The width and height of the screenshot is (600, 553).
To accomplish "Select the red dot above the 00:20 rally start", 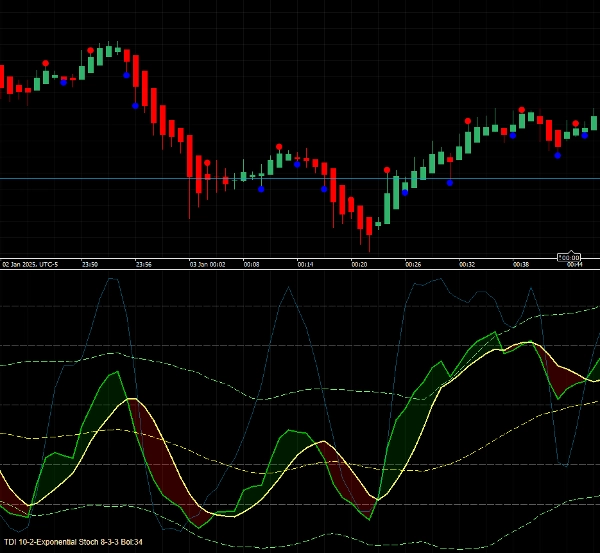I will [387, 170].
